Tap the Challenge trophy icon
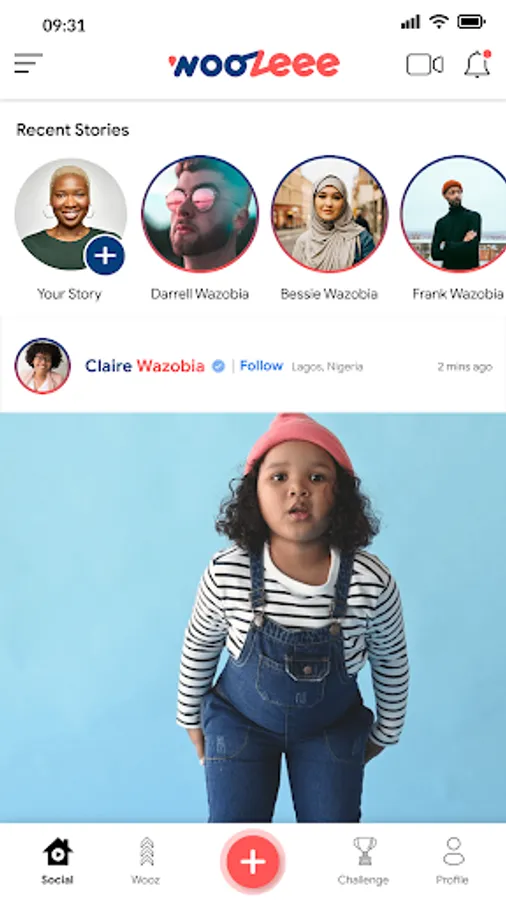The image size is (506, 900). [364, 851]
